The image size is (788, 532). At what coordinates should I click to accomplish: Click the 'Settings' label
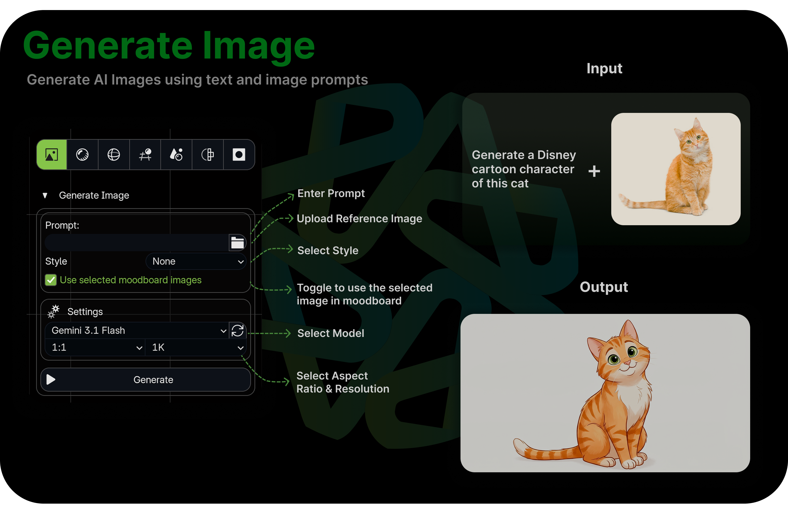coord(85,312)
